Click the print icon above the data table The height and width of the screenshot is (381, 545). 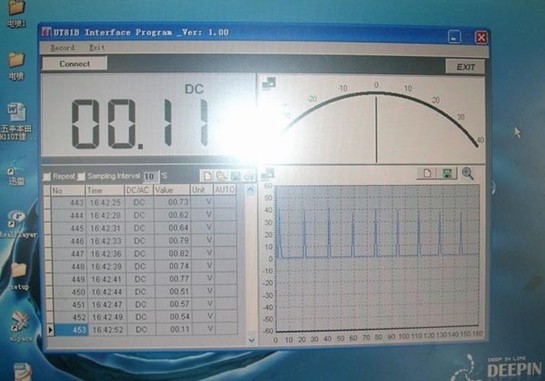click(249, 176)
